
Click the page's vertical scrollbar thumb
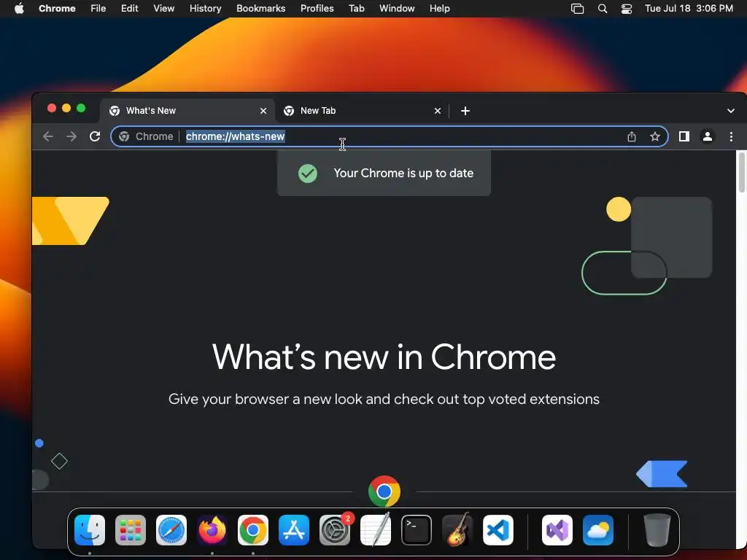pos(741,172)
